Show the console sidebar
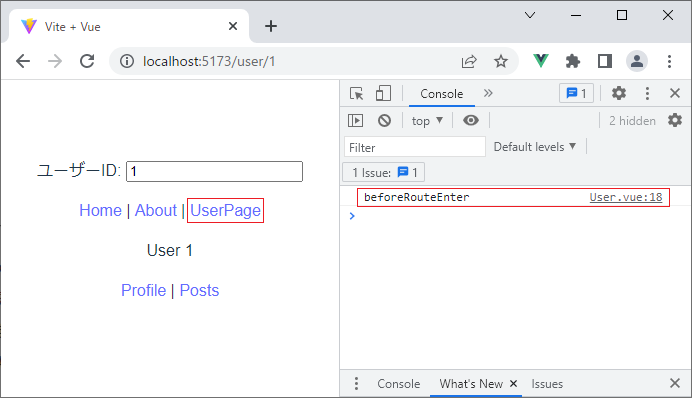 (355, 120)
